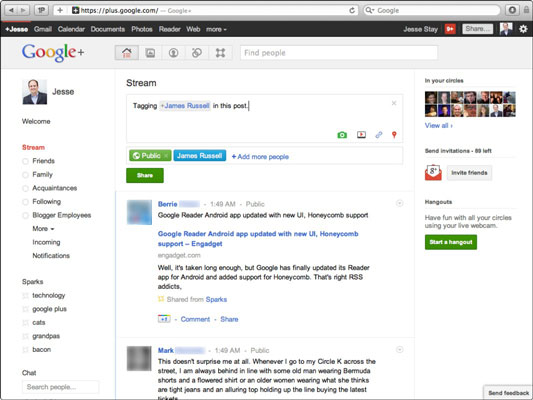Open the Photos icon in Google+ toolbar
Image resolution: width=533 pixels, height=400 pixels.
(x=150, y=53)
